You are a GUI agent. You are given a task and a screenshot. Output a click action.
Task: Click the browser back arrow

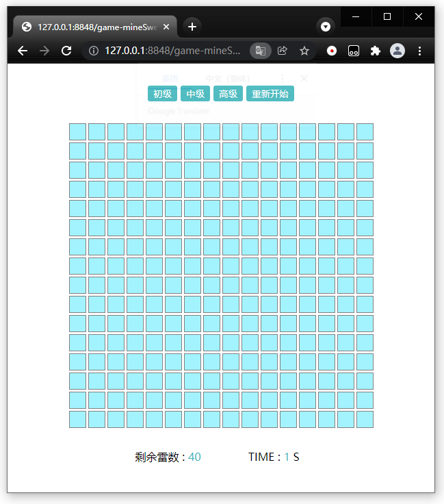(23, 51)
